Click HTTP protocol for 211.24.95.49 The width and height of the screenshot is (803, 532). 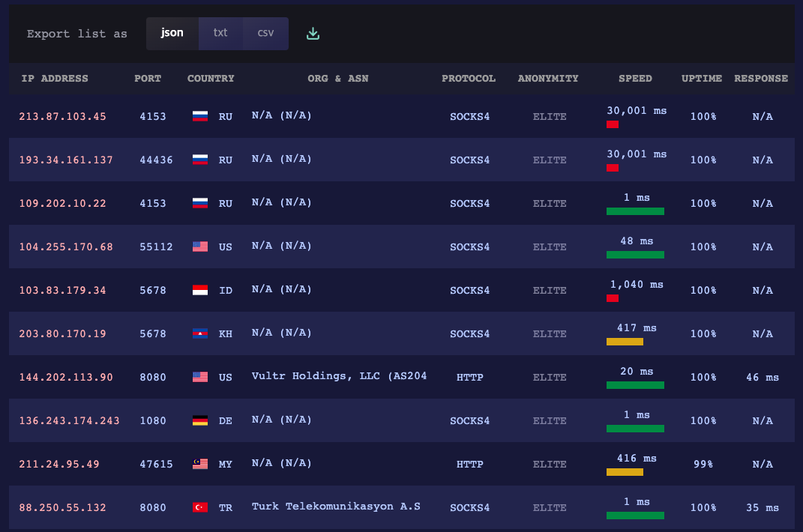[x=469, y=465]
